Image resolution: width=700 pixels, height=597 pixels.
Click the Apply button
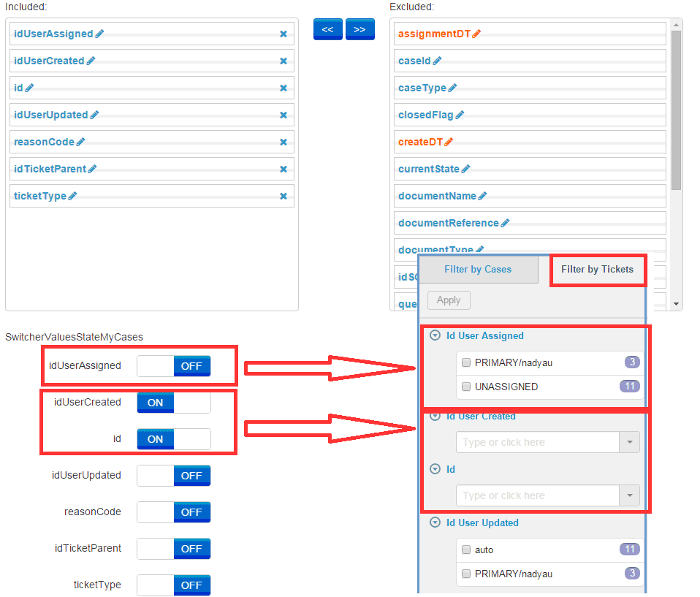[x=448, y=300]
